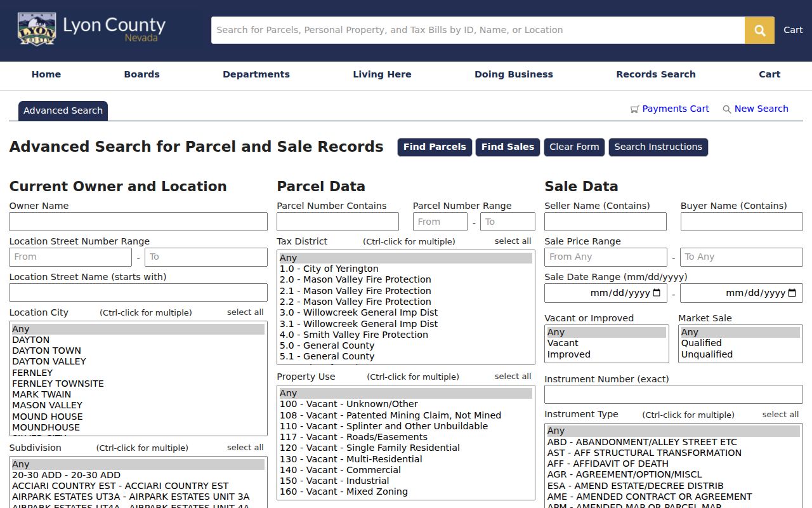Select the Advanced Search tab
This screenshot has width=812, height=508.
pyautogui.click(x=63, y=110)
